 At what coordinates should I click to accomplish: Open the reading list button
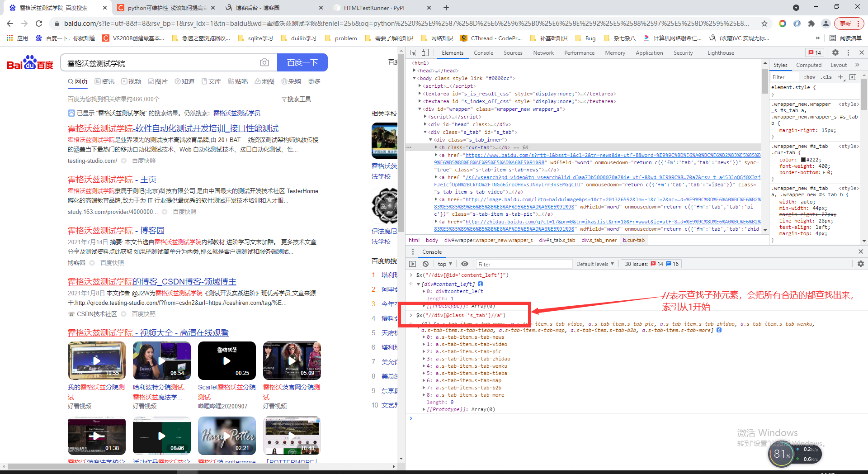pyautogui.click(x=845, y=38)
